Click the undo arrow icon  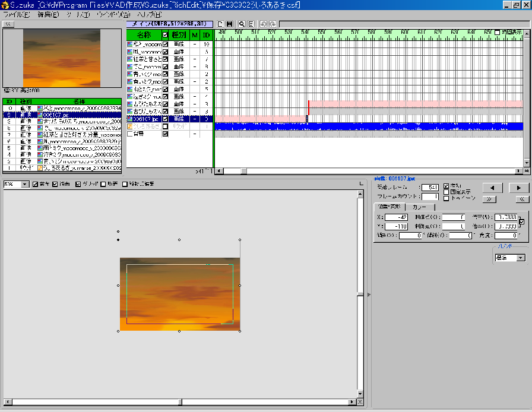(263, 24)
